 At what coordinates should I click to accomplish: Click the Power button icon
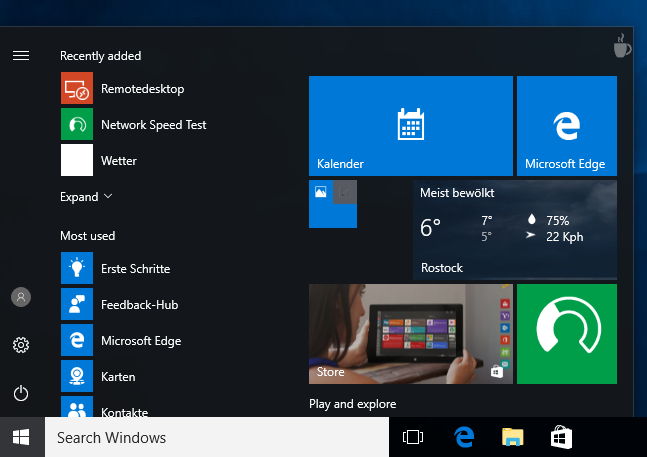point(21,393)
